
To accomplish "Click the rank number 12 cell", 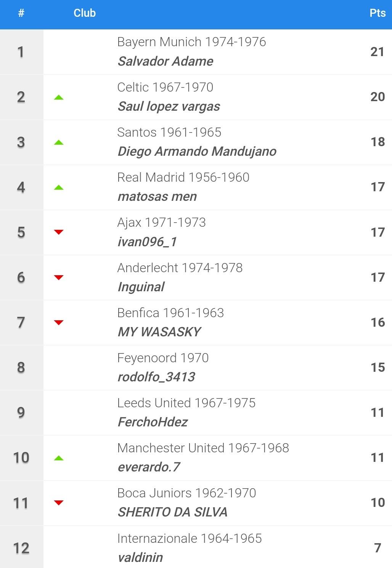I will pyautogui.click(x=21, y=548).
